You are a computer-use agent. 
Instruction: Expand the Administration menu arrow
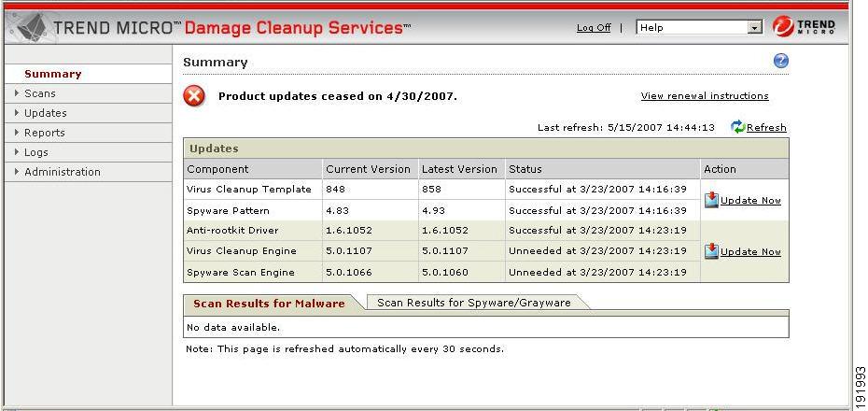pyautogui.click(x=17, y=172)
